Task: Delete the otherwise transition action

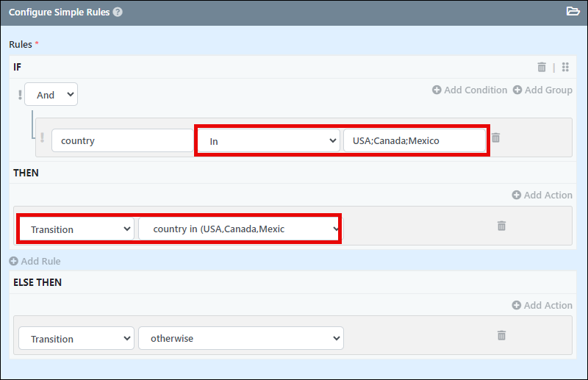Action: (501, 335)
